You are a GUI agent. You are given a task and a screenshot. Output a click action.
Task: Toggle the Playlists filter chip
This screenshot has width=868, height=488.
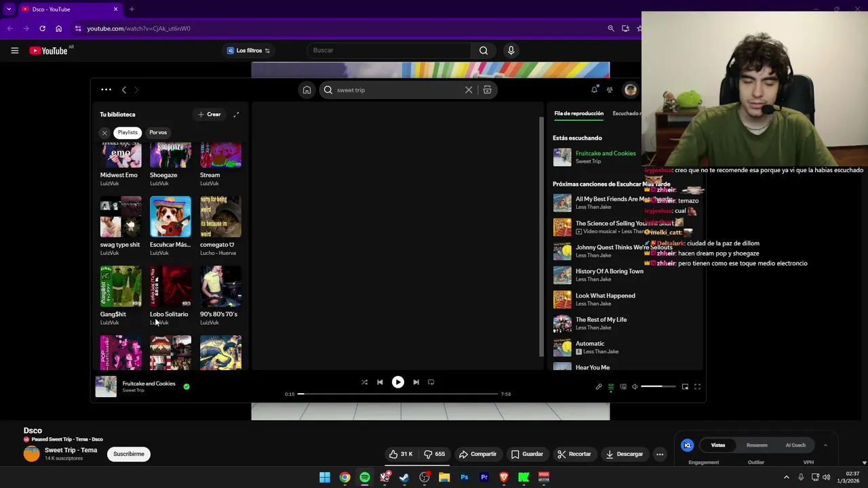pos(127,132)
